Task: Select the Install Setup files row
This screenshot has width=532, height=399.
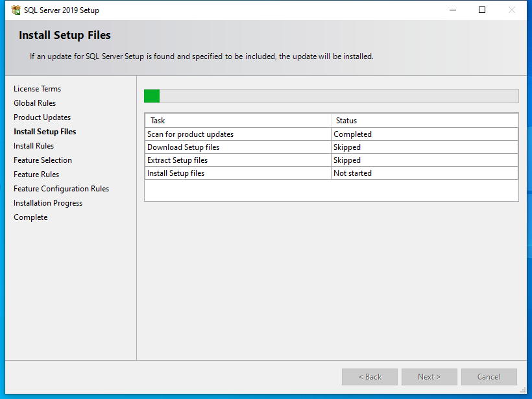Action: pos(176,173)
